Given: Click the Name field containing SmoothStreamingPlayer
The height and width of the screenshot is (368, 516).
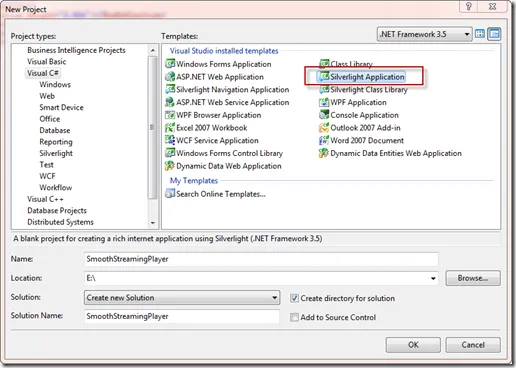Looking at the screenshot, I should click(261, 259).
